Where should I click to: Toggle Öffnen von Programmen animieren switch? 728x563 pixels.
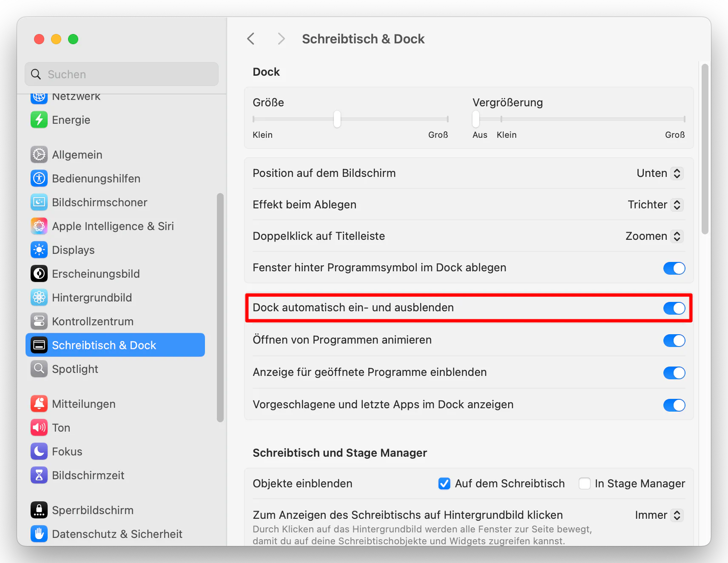coord(674,341)
